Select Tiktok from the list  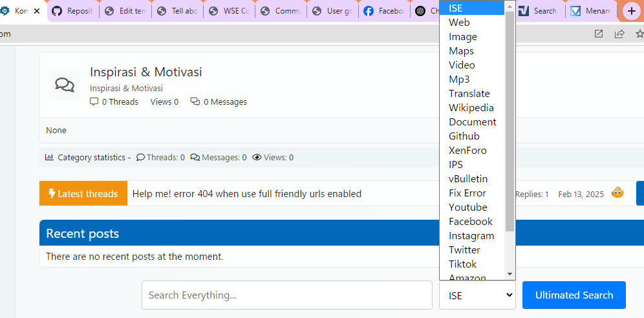(x=472, y=264)
